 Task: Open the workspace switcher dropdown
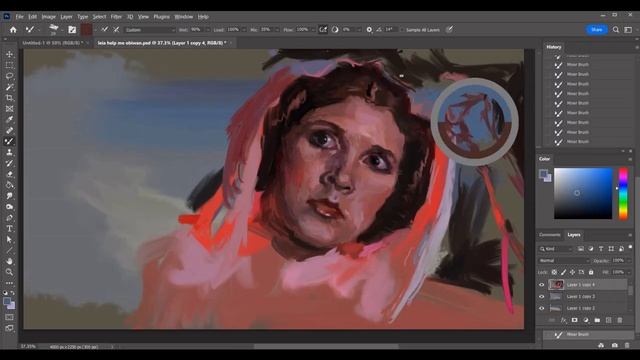[629, 30]
